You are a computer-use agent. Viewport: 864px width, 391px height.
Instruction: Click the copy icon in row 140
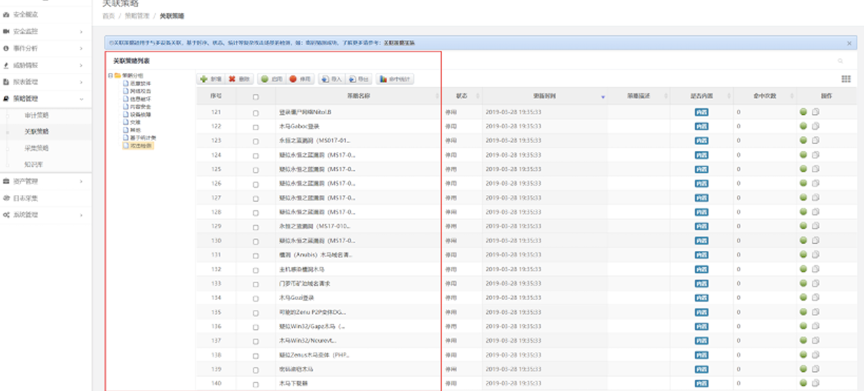pos(816,383)
